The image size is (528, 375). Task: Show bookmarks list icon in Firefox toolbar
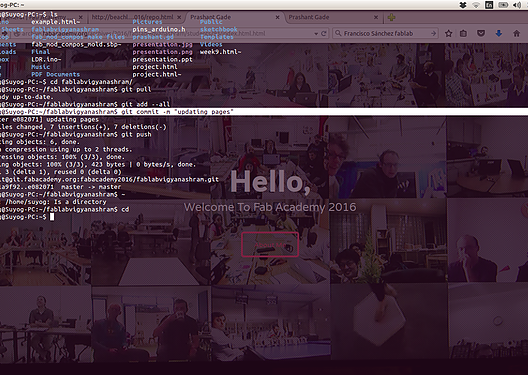[x=464, y=33]
